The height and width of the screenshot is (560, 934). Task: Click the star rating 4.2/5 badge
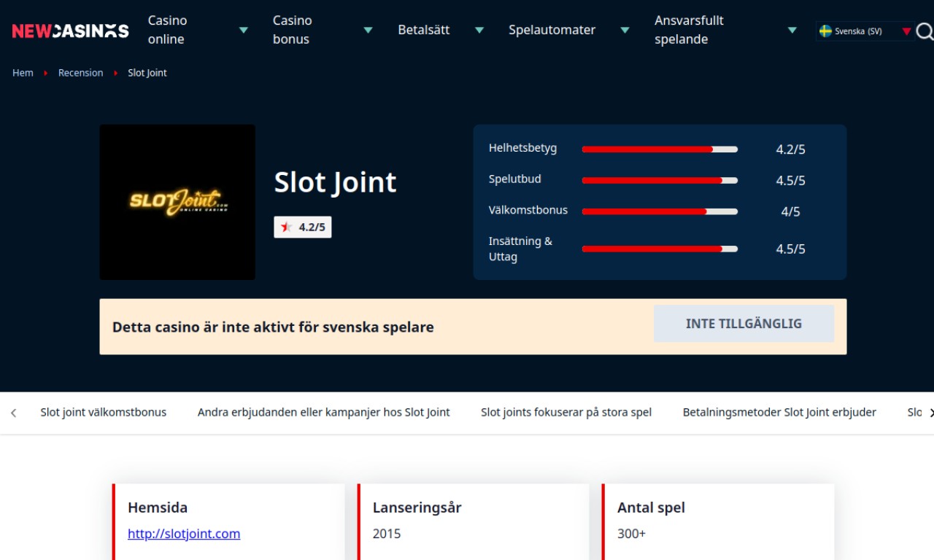click(303, 227)
